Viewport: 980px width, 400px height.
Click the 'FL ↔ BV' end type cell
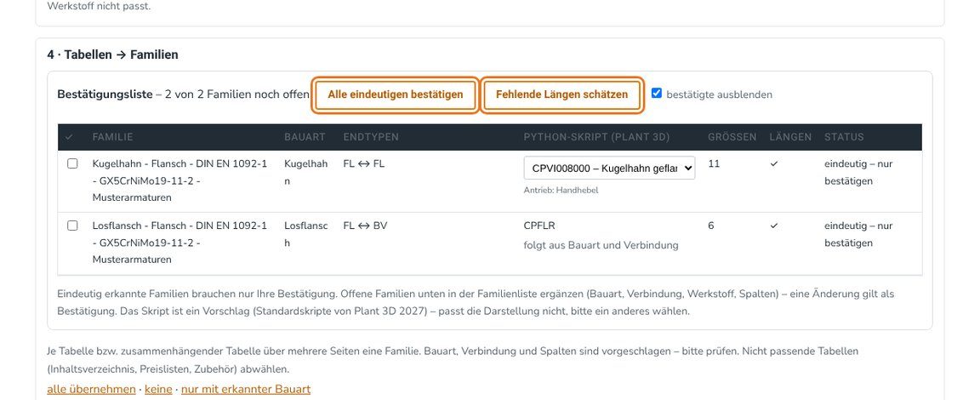click(x=365, y=226)
